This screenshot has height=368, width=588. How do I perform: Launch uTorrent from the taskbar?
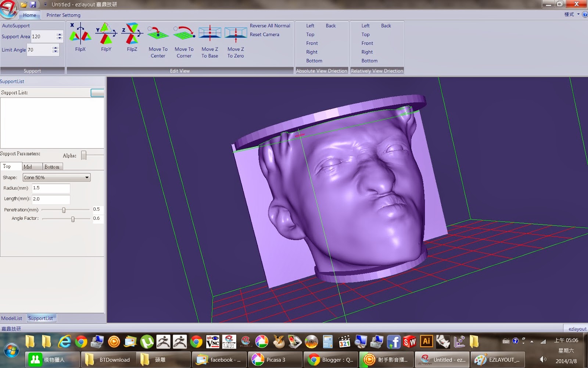[147, 342]
